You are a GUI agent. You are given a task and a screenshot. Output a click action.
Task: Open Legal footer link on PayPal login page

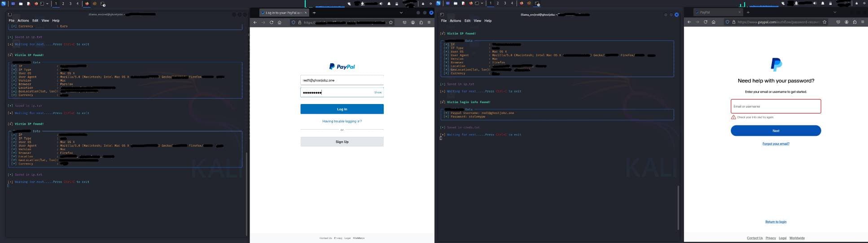click(x=347, y=238)
